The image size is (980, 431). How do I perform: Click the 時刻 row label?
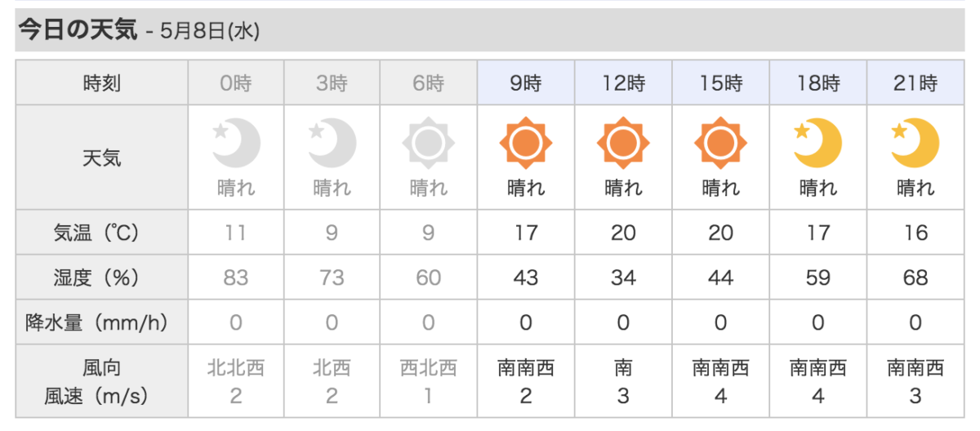tap(102, 82)
